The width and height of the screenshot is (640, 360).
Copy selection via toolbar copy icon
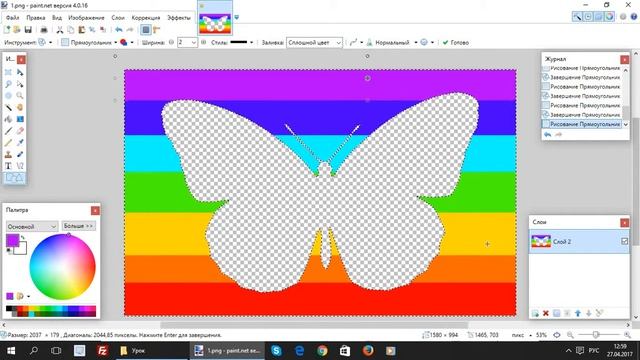71,30
